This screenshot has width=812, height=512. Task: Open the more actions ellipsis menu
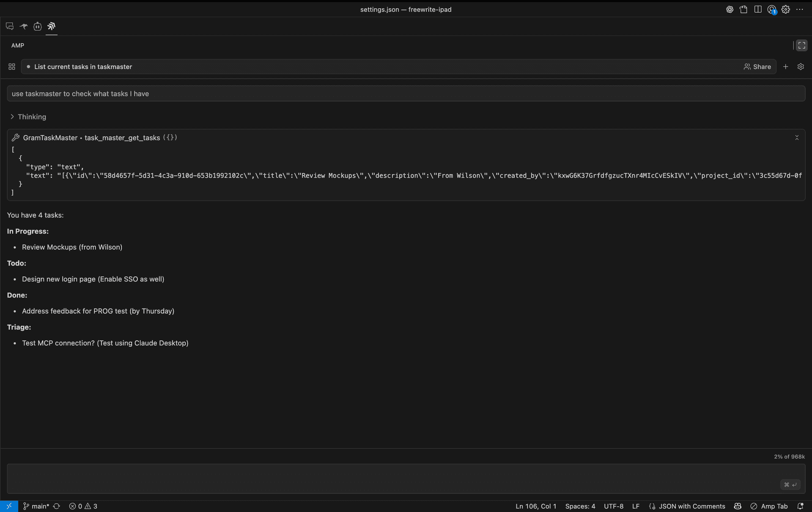[800, 9]
